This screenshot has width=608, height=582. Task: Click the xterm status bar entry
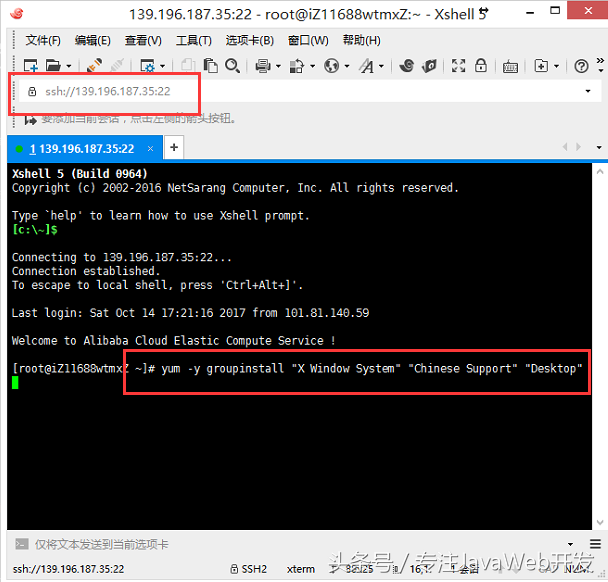coord(301,569)
